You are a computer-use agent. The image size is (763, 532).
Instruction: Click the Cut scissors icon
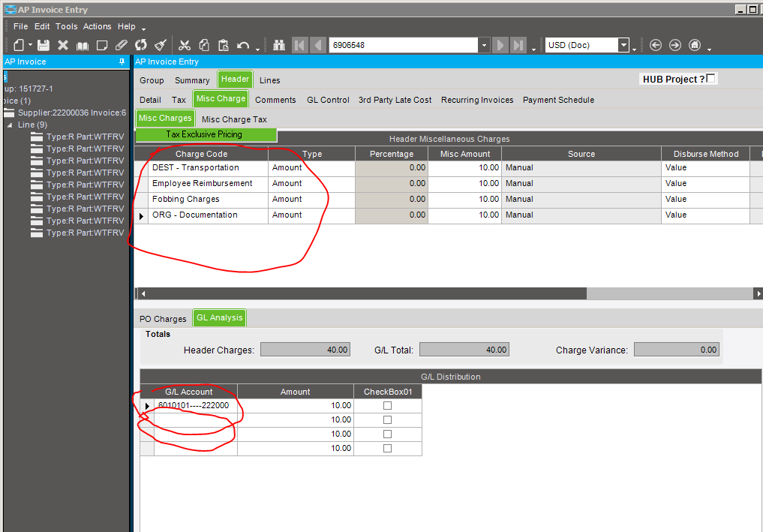pos(185,46)
